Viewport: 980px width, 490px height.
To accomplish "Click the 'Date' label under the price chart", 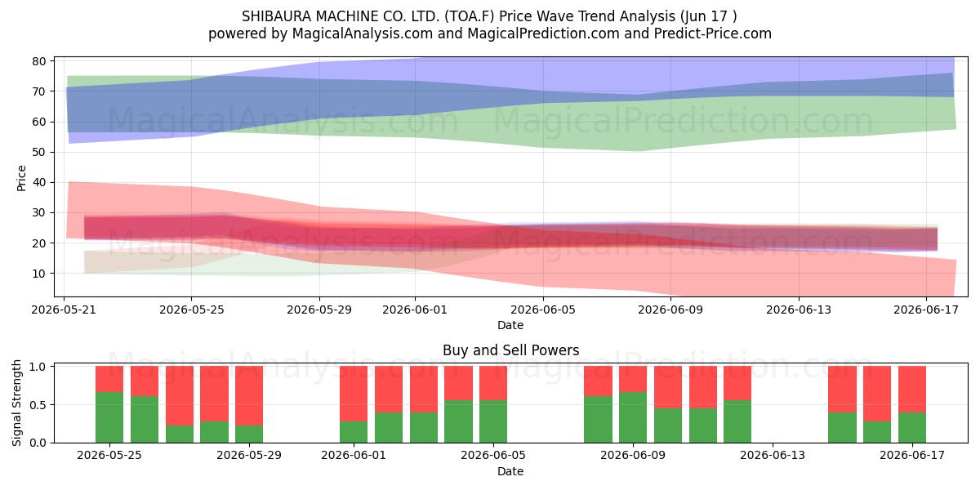I will pos(510,325).
